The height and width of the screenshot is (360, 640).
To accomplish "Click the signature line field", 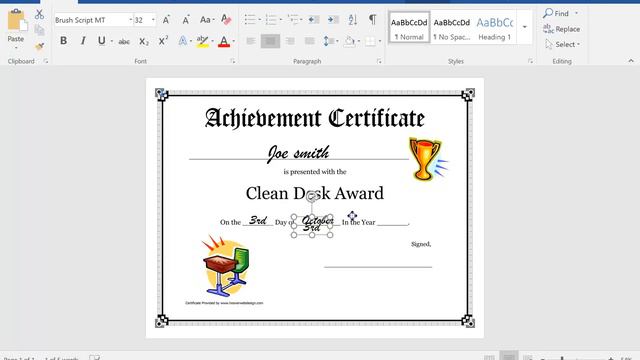I will (378, 267).
